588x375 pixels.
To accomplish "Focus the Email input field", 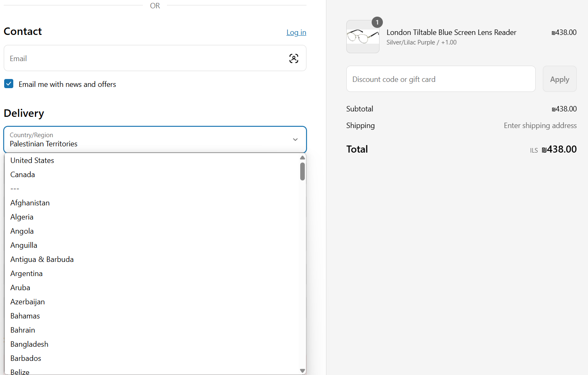I will click(155, 58).
